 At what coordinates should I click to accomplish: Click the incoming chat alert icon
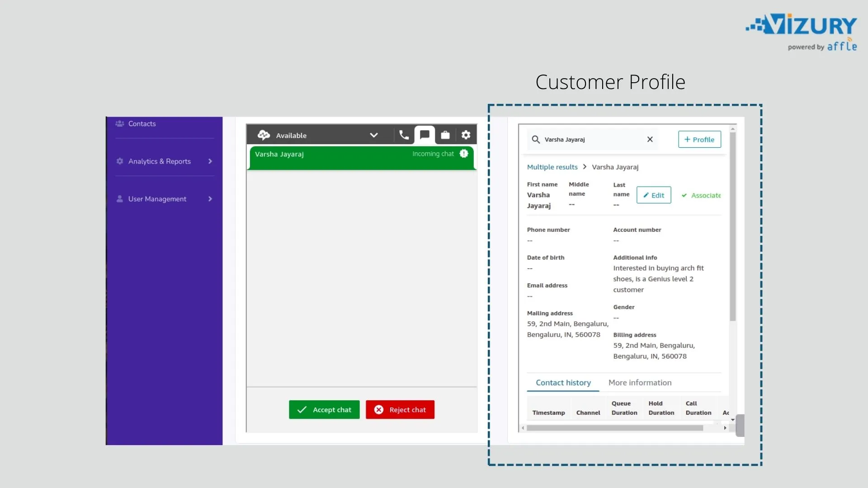pyautogui.click(x=464, y=154)
